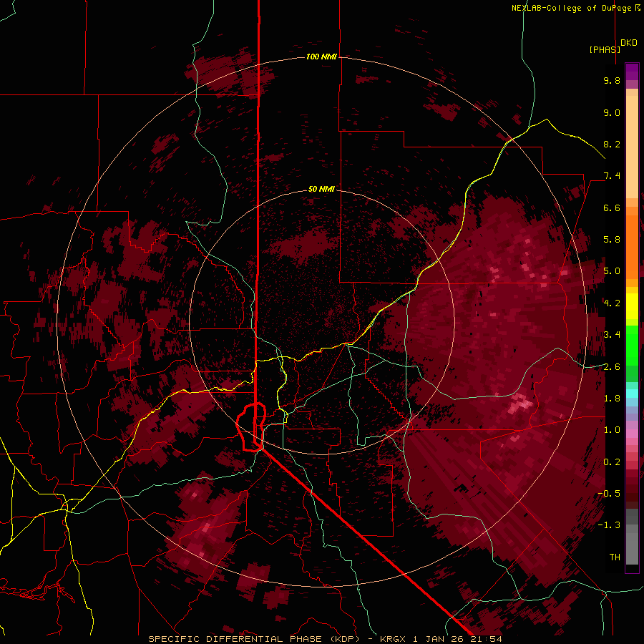Image resolution: width=644 pixels, height=644 pixels.
Task: Click the 0.2 legend value
Action: pyautogui.click(x=612, y=462)
